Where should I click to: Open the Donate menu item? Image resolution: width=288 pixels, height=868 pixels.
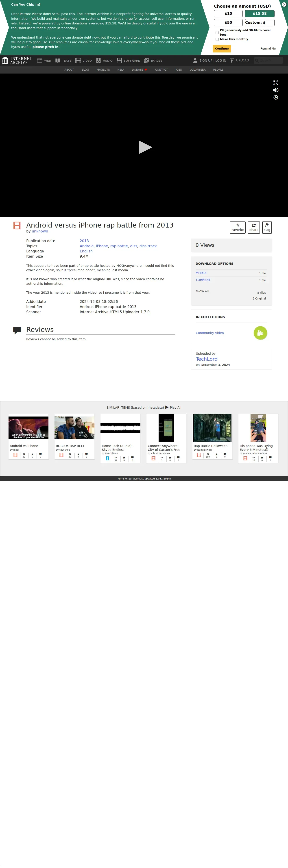point(139,70)
